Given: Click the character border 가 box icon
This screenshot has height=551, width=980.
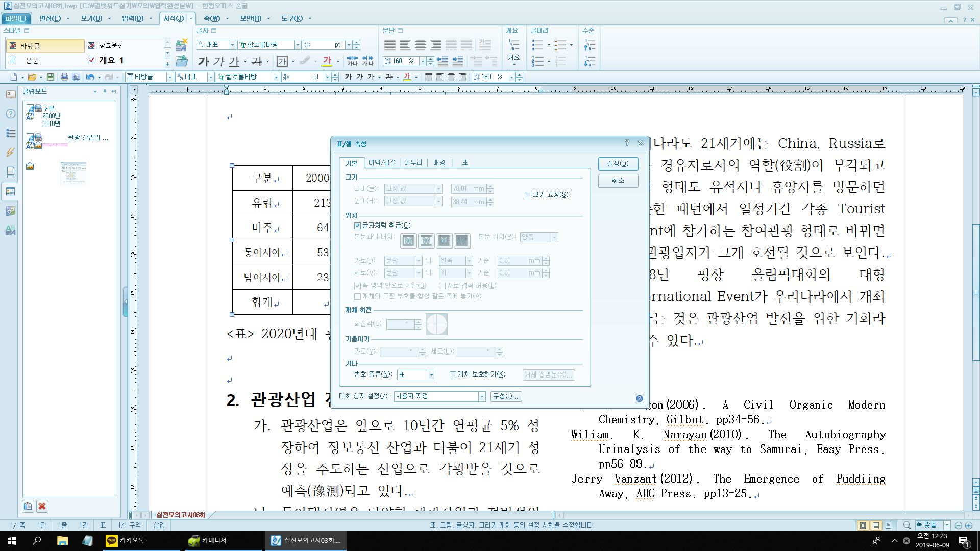Looking at the screenshot, I should tap(282, 62).
